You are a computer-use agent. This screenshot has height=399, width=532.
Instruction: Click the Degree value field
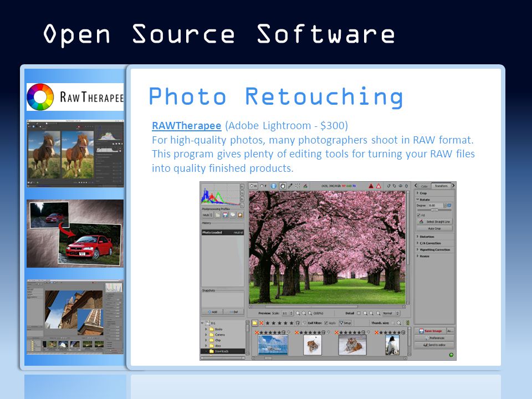pos(436,206)
